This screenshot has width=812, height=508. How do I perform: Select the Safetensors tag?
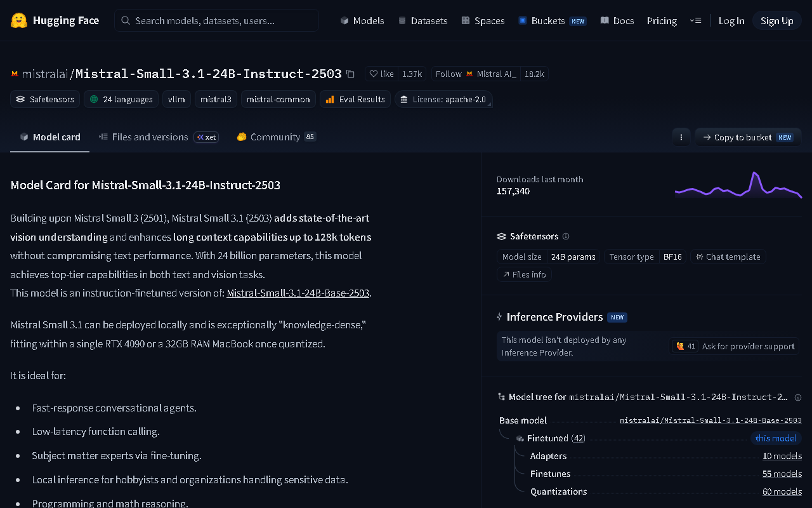point(45,99)
